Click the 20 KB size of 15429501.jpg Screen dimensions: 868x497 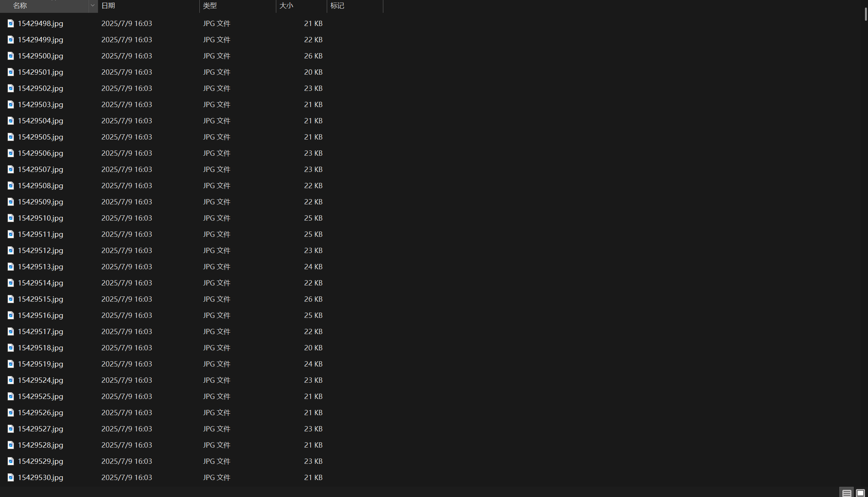[313, 72]
